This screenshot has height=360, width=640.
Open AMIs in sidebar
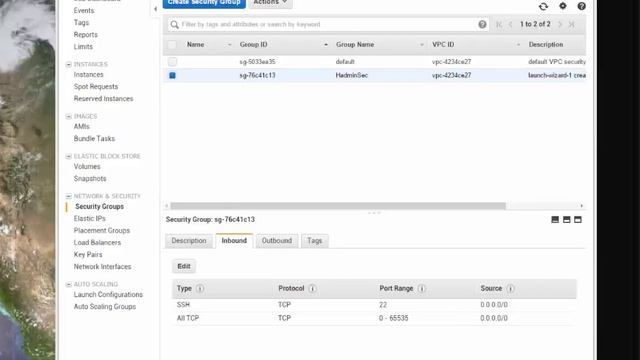82,127
